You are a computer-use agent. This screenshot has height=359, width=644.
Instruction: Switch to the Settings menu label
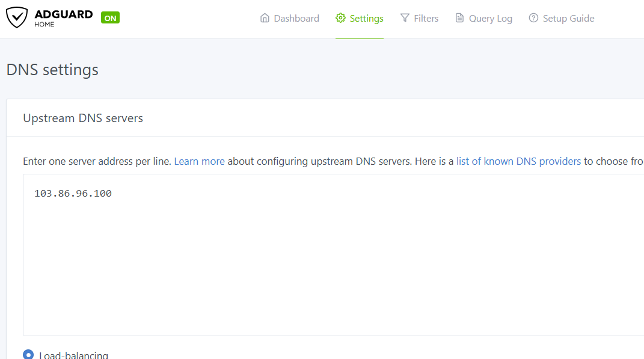coord(366,19)
